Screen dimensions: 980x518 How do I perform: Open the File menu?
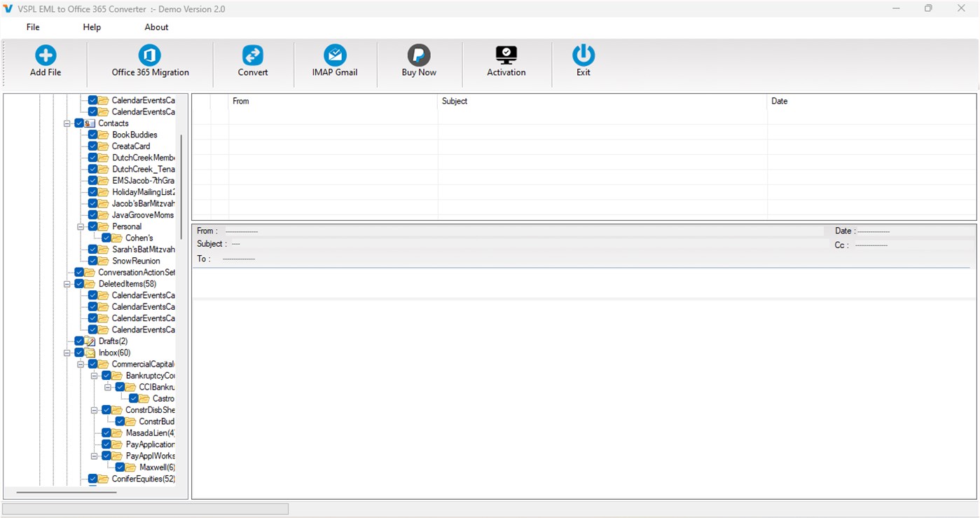(32, 27)
